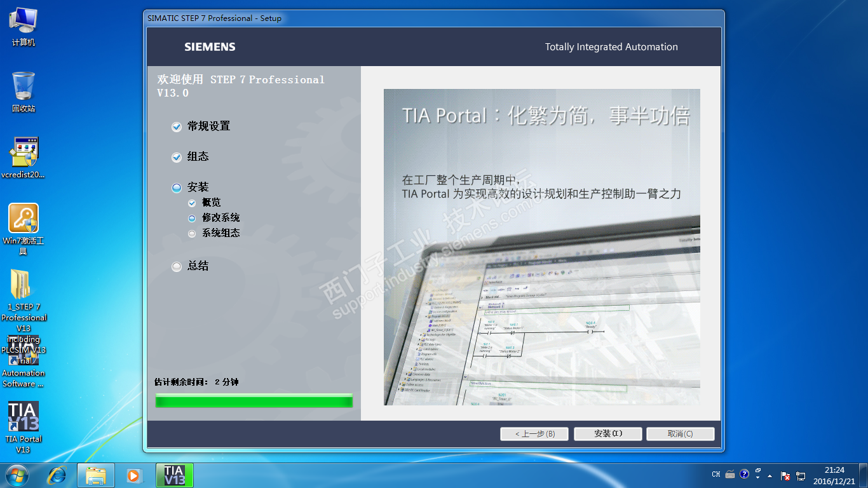The width and height of the screenshot is (868, 488).
Task: Click the 系统组态 sub-step bullet
Action: [192, 234]
